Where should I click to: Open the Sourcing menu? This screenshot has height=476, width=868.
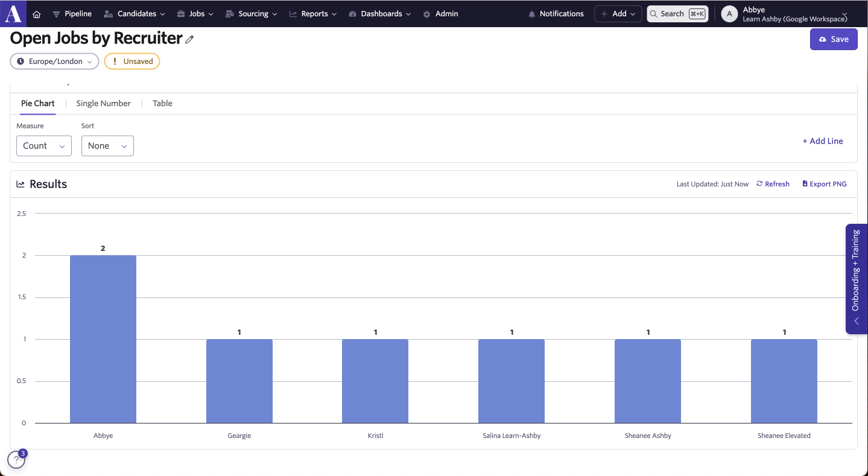(251, 14)
